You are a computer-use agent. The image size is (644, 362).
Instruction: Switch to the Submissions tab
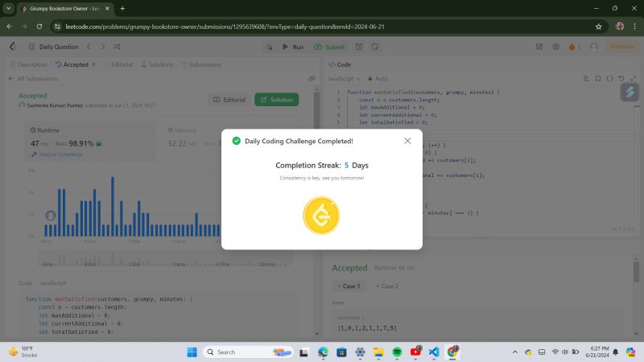201,64
